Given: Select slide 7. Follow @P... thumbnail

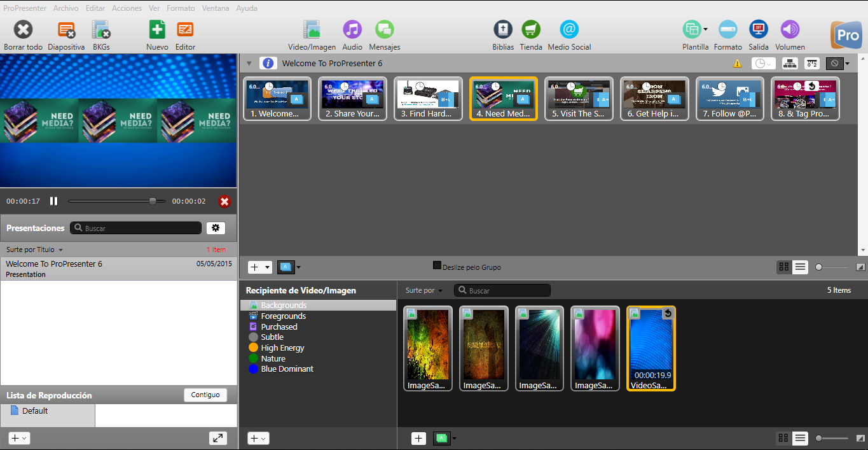Looking at the screenshot, I should [x=729, y=99].
